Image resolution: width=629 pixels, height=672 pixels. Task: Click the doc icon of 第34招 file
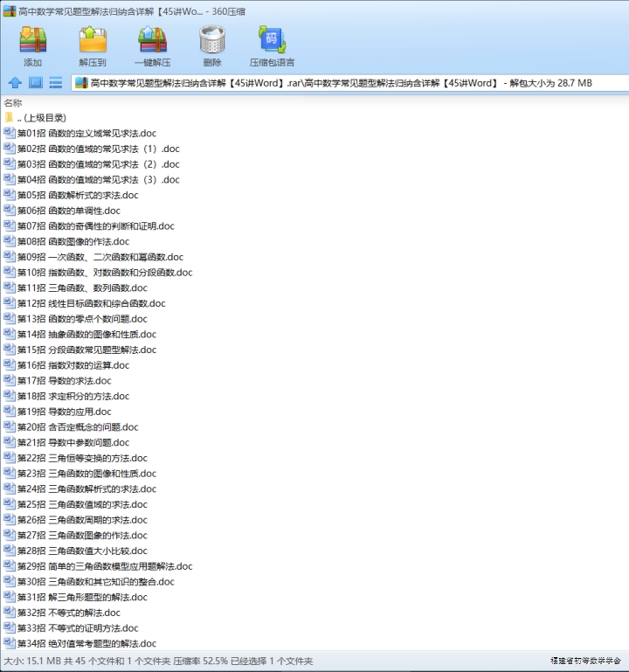(x=10, y=643)
